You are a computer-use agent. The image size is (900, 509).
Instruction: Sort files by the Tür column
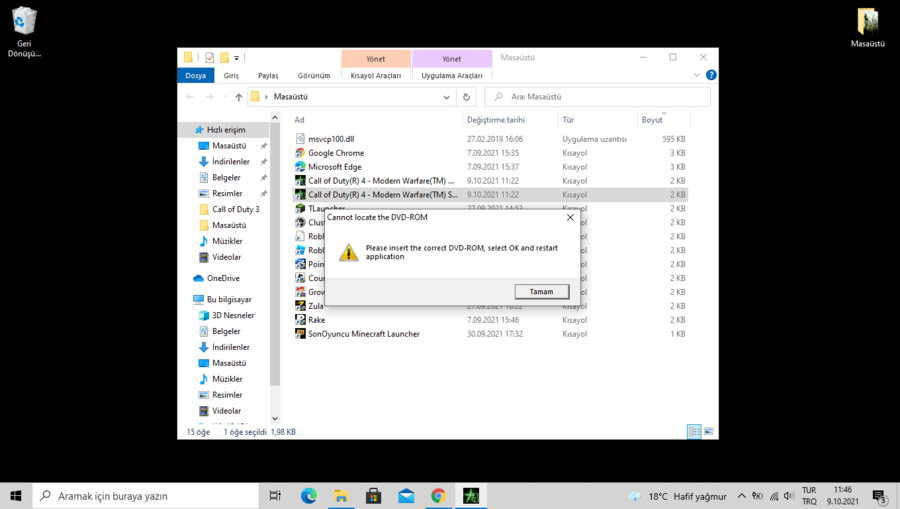click(568, 120)
